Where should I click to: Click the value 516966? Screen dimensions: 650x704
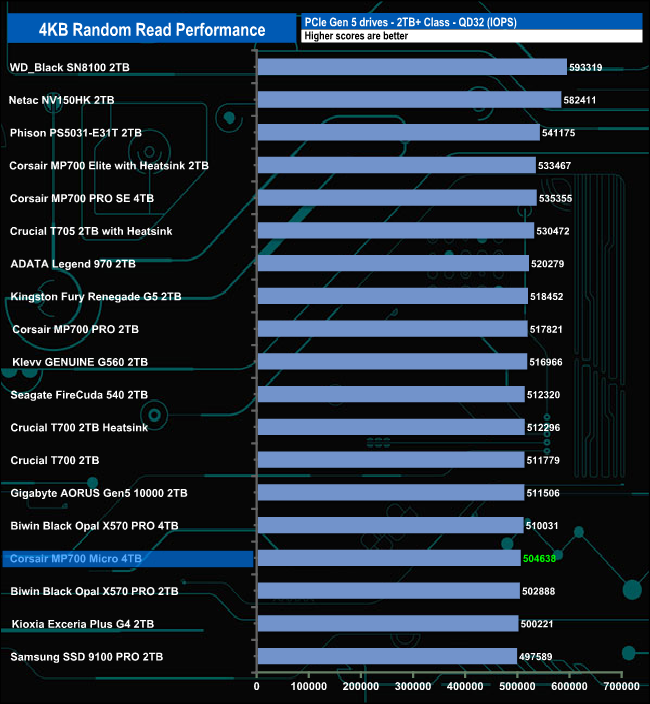545,362
